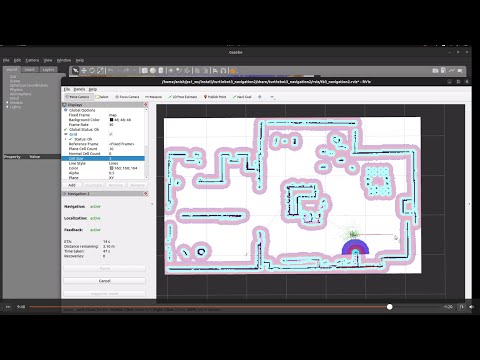Click the Gazebo copy icon
The image size is (480, 360).
(x=197, y=70)
